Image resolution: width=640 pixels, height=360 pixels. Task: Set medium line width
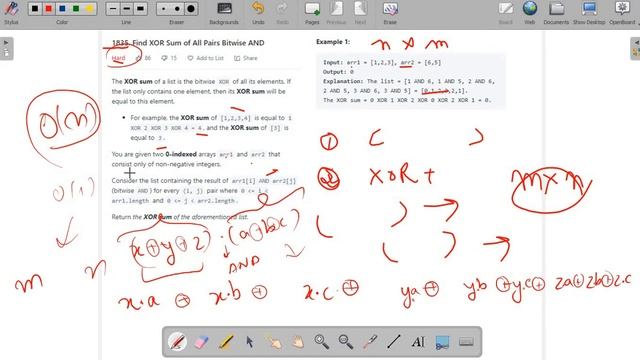coord(127,9)
